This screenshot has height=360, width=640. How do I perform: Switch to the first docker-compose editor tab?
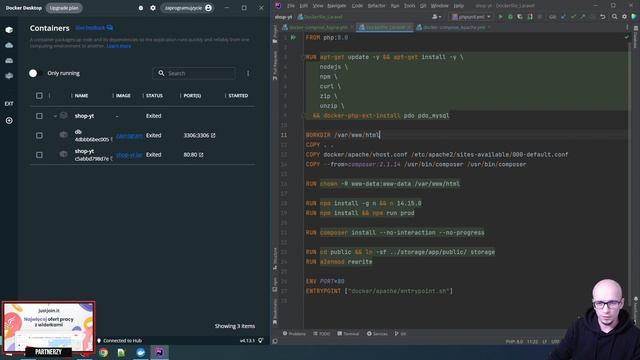[318, 27]
